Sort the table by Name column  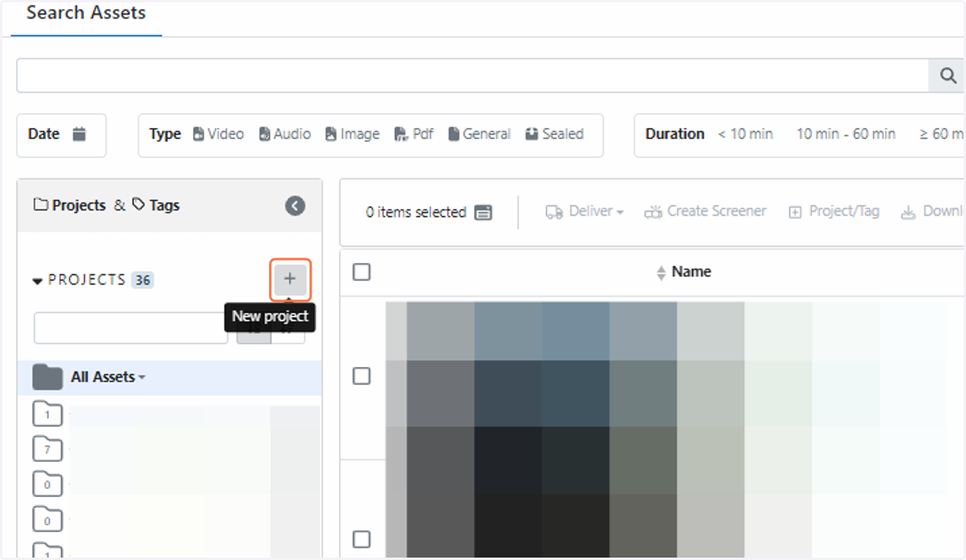tap(683, 272)
